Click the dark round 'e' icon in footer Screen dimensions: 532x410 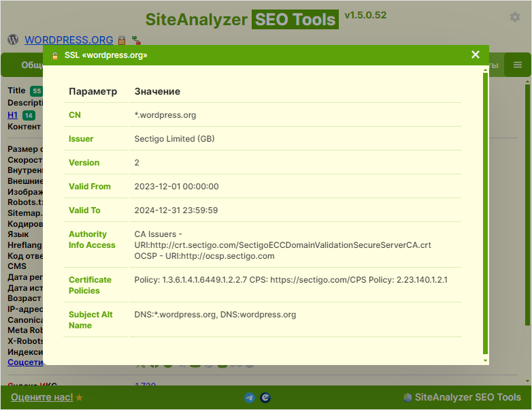[266, 397]
